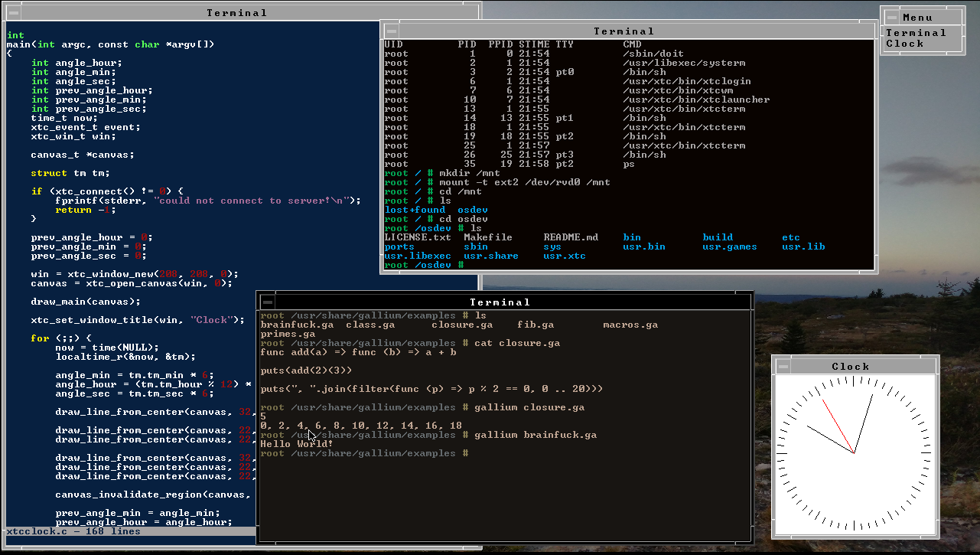The width and height of the screenshot is (980, 555).
Task: Click the 'int angle_hour;' declaration
Action: pos(77,63)
